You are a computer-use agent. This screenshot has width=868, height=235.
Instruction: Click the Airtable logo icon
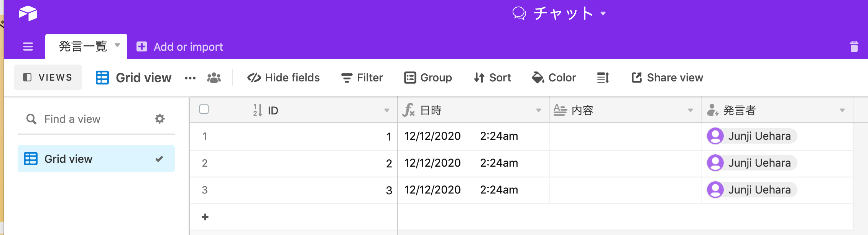[x=28, y=13]
